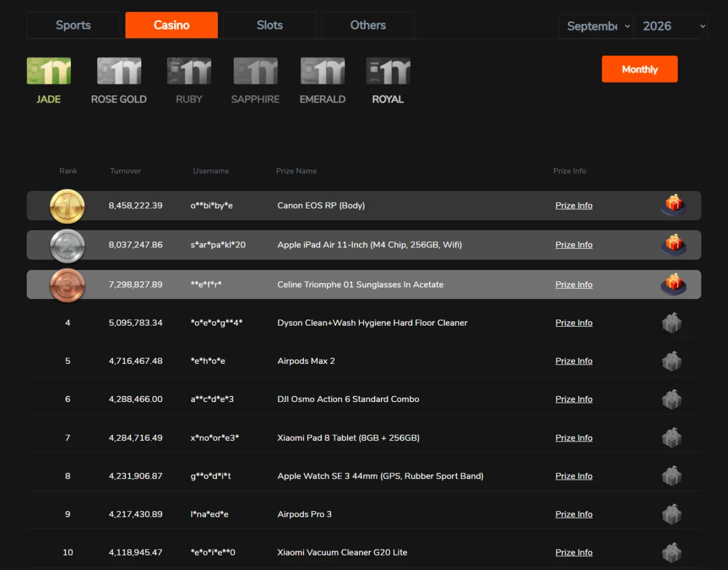The height and width of the screenshot is (570, 728).
Task: Open red gift box for Canon EOS RP
Action: pos(673,205)
